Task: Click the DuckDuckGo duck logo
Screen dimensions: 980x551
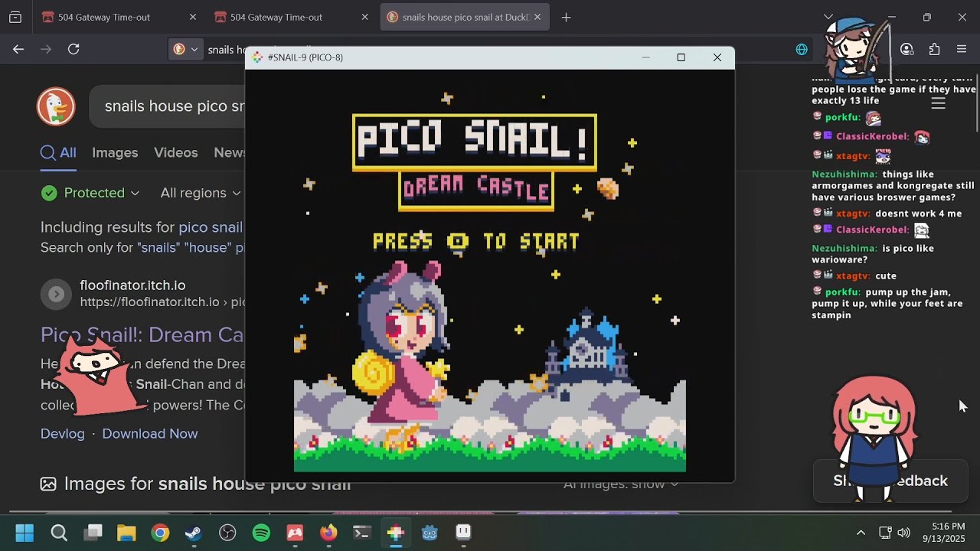Action: 56,106
